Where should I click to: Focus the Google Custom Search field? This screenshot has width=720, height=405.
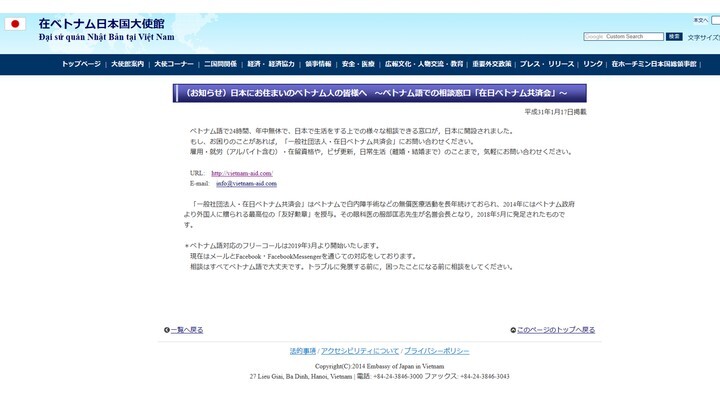click(x=624, y=36)
